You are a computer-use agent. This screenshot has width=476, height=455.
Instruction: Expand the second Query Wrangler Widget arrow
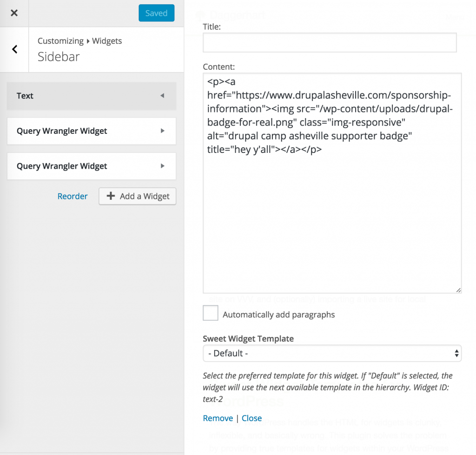[x=162, y=166]
